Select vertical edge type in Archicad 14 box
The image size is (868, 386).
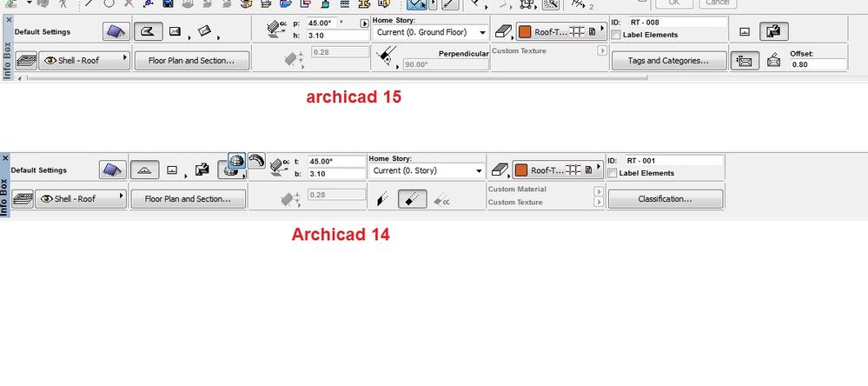pos(383,199)
